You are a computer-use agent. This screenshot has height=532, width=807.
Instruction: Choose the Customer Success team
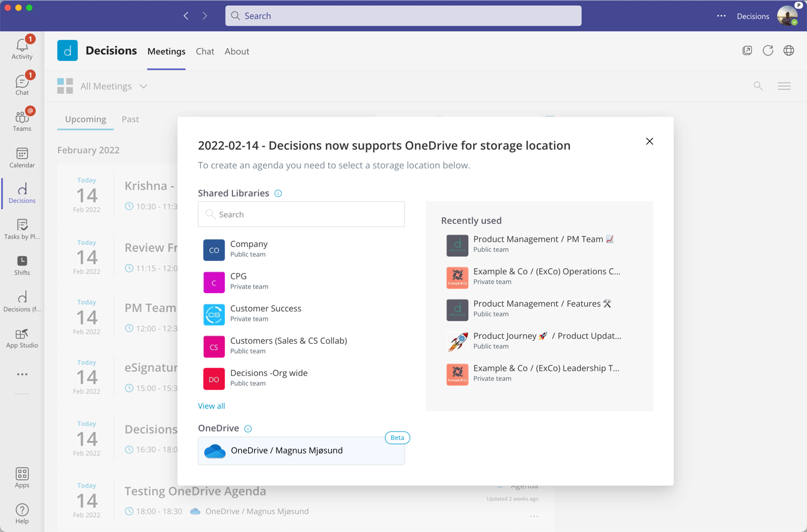[x=301, y=314]
